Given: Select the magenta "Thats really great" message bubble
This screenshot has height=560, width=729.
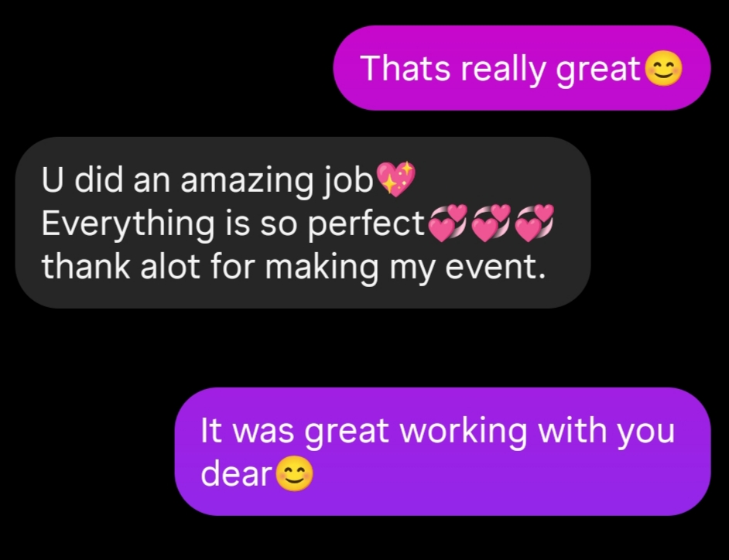Looking at the screenshot, I should point(522,68).
